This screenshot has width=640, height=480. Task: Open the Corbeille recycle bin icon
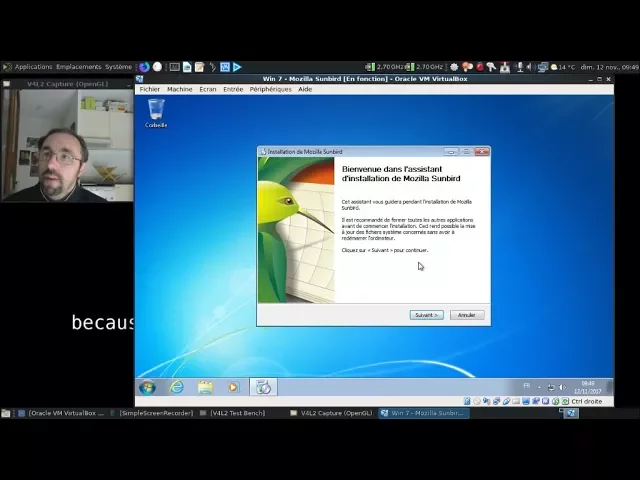click(156, 113)
